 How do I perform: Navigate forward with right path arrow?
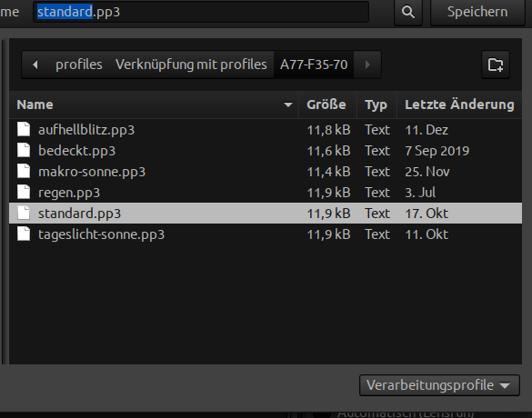coord(367,65)
